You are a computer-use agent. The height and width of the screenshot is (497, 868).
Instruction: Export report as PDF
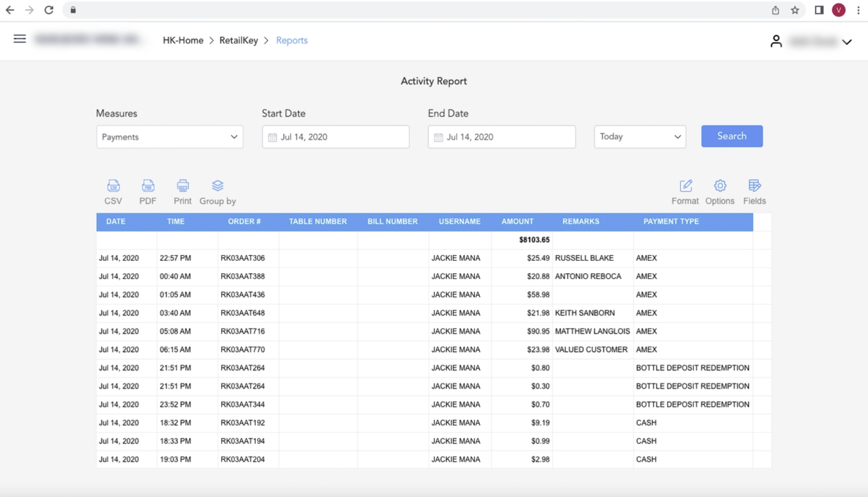pyautogui.click(x=148, y=192)
